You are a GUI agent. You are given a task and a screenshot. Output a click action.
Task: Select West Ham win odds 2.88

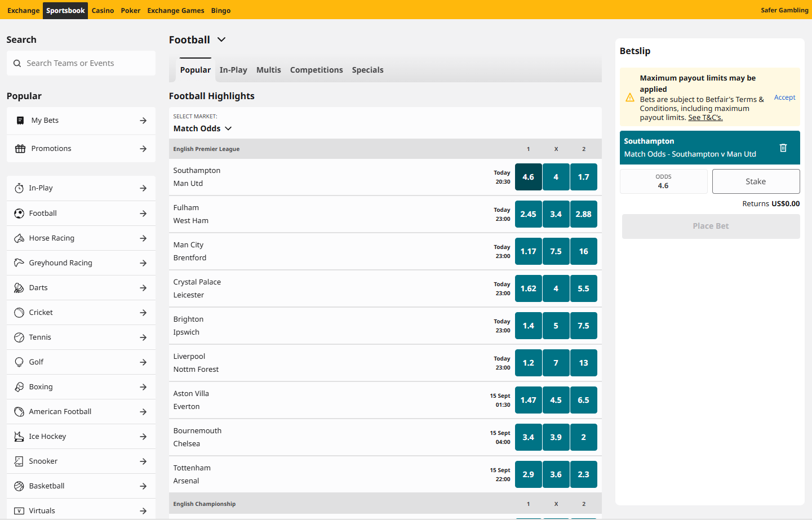point(584,214)
